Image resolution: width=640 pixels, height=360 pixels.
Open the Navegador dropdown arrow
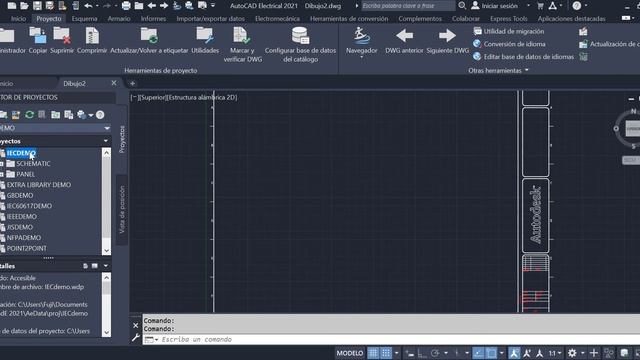(x=362, y=58)
